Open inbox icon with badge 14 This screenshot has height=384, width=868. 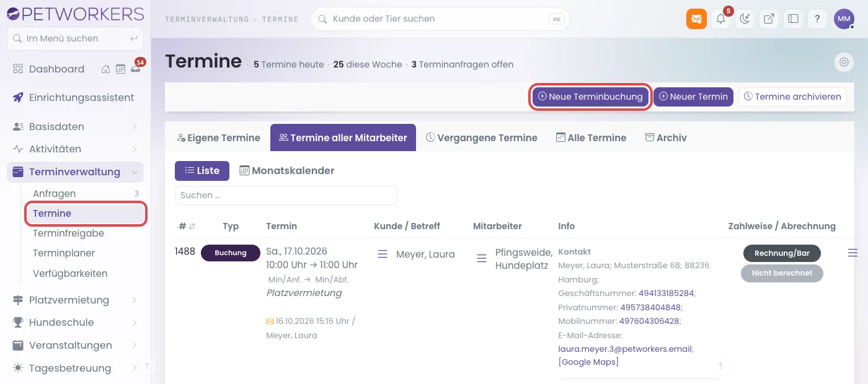pyautogui.click(x=135, y=69)
